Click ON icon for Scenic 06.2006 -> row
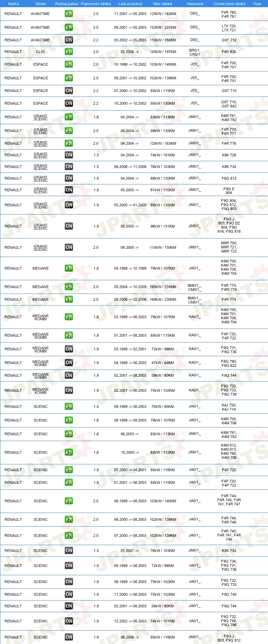 coord(69,637)
